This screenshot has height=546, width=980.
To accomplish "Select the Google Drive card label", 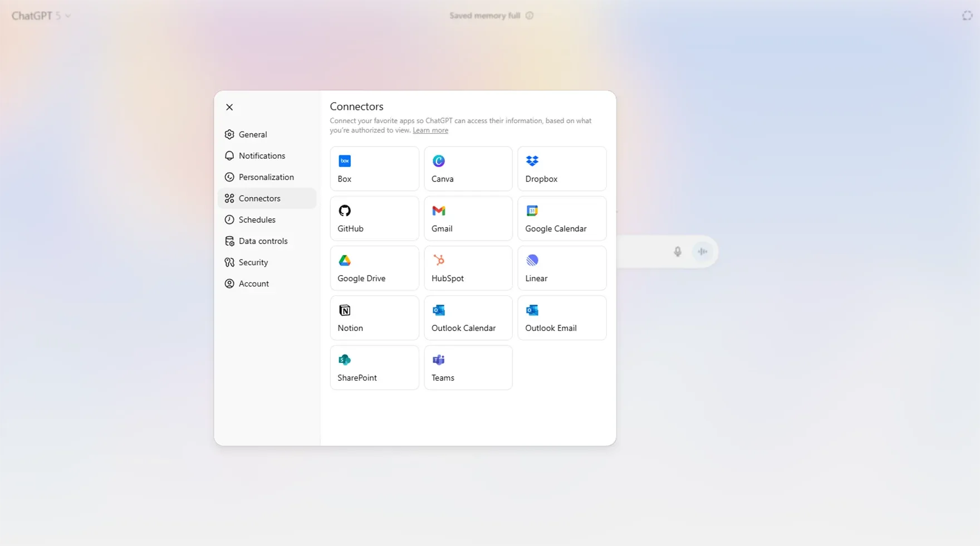I will pyautogui.click(x=361, y=278).
